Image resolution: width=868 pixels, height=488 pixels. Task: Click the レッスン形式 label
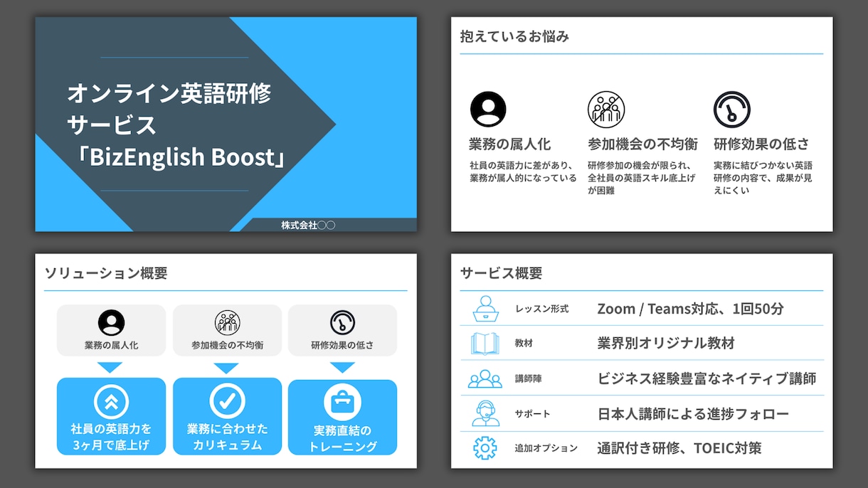(x=541, y=309)
